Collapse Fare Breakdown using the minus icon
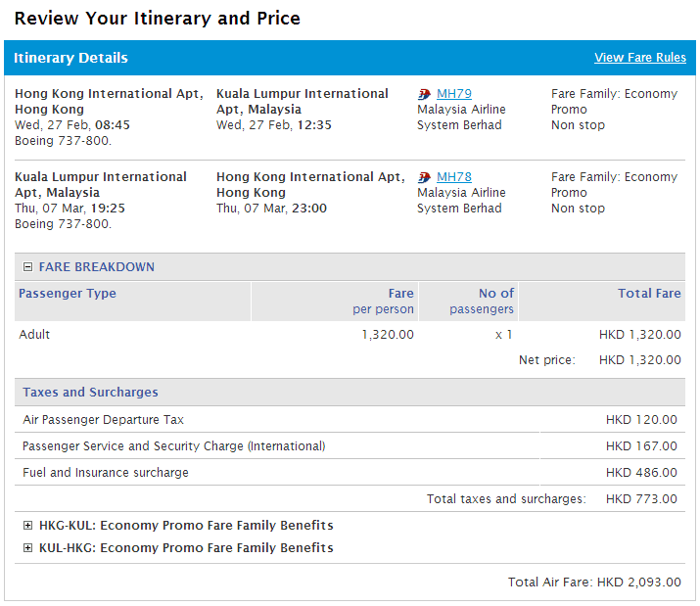700x606 pixels. [x=27, y=267]
